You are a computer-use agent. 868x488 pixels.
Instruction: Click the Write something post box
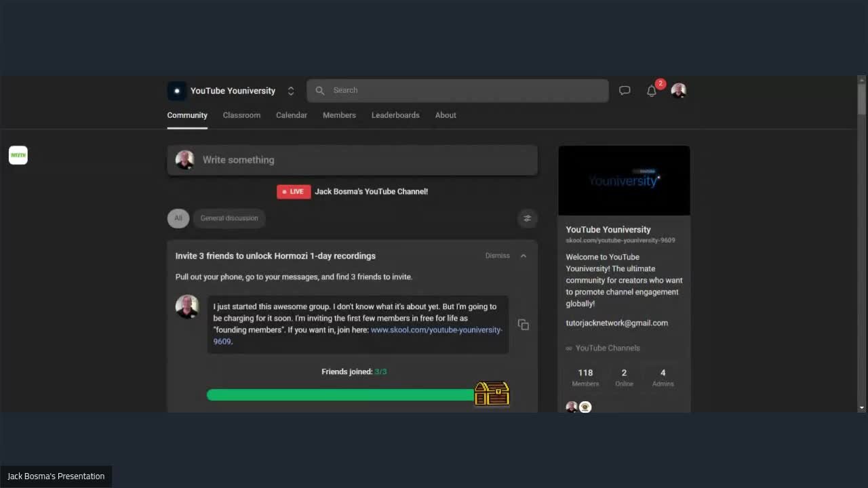point(353,160)
